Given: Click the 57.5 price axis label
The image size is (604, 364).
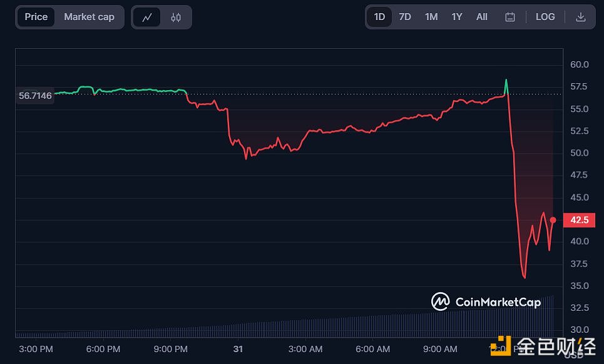Looking at the screenshot, I should (580, 86).
